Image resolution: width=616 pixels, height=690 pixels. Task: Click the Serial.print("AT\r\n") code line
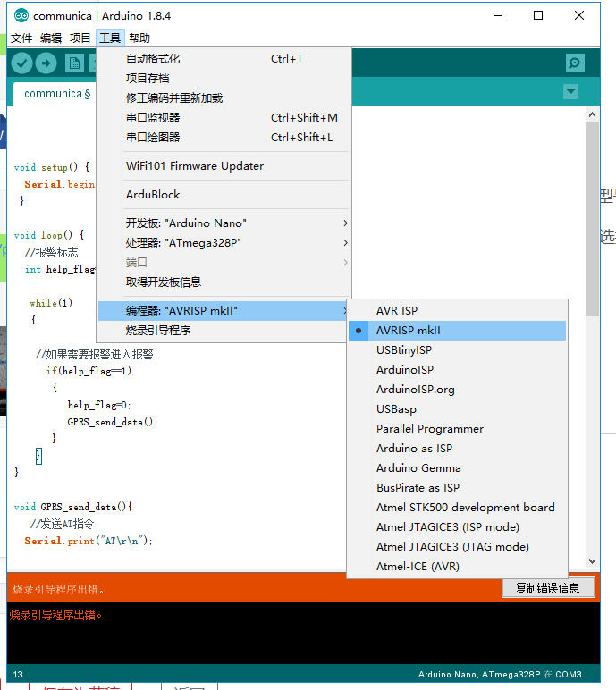88,541
